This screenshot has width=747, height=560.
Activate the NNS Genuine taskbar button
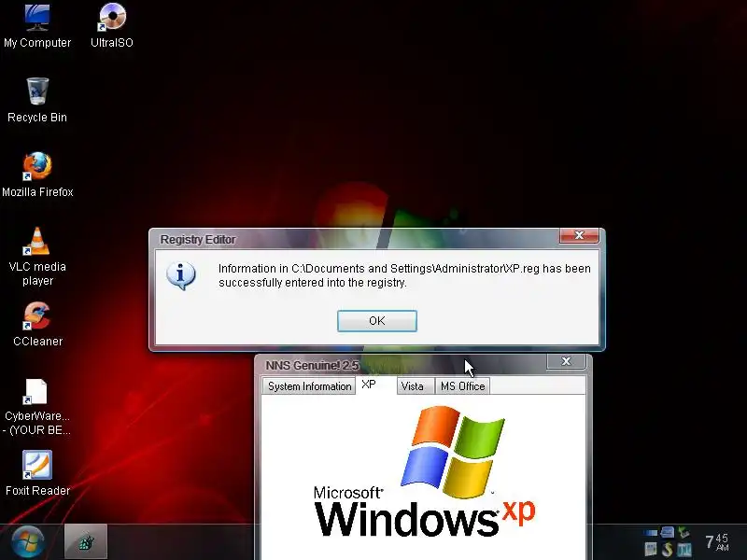tap(86, 541)
